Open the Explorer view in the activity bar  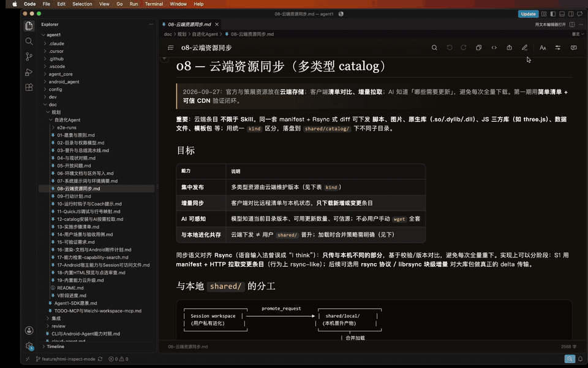(x=29, y=26)
